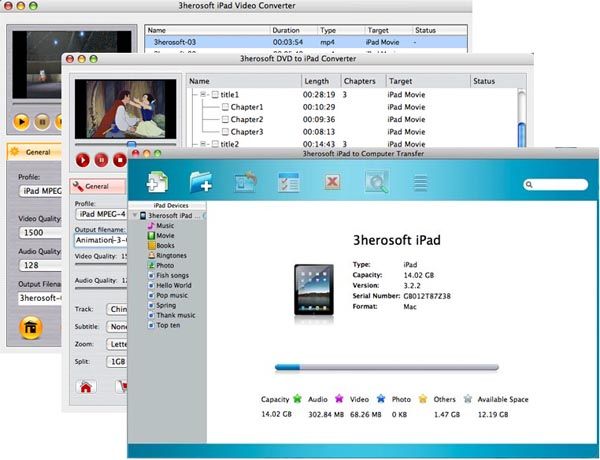Viewport: 600px width, 460px height.
Task: Click the magnifier search icon in toolbar
Action: pos(377,181)
